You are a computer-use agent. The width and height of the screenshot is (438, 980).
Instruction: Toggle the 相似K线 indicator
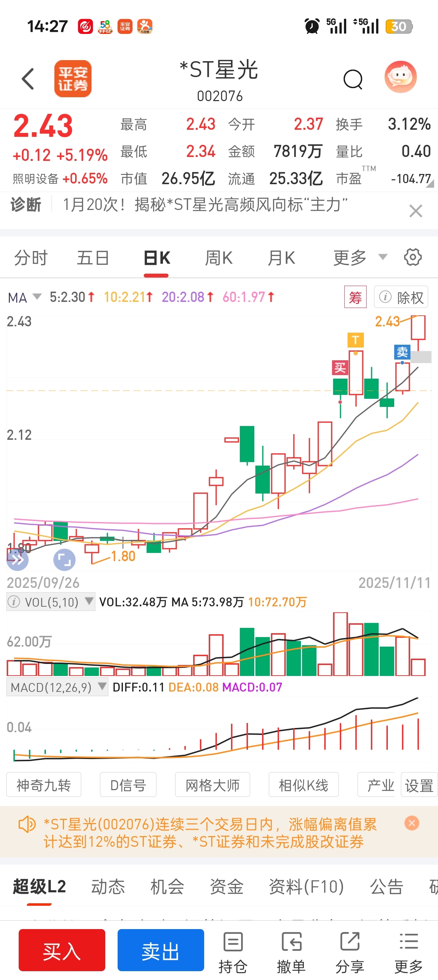coord(303,784)
